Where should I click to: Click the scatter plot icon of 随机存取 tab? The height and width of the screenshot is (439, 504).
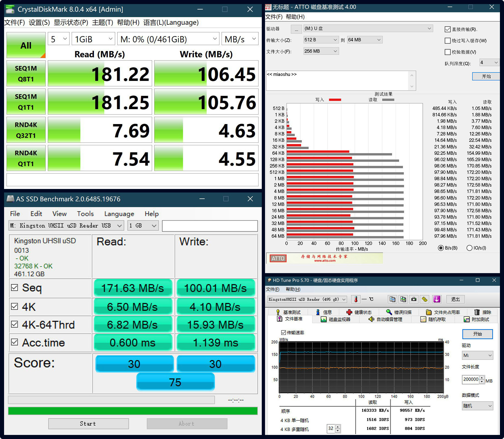click(x=423, y=319)
